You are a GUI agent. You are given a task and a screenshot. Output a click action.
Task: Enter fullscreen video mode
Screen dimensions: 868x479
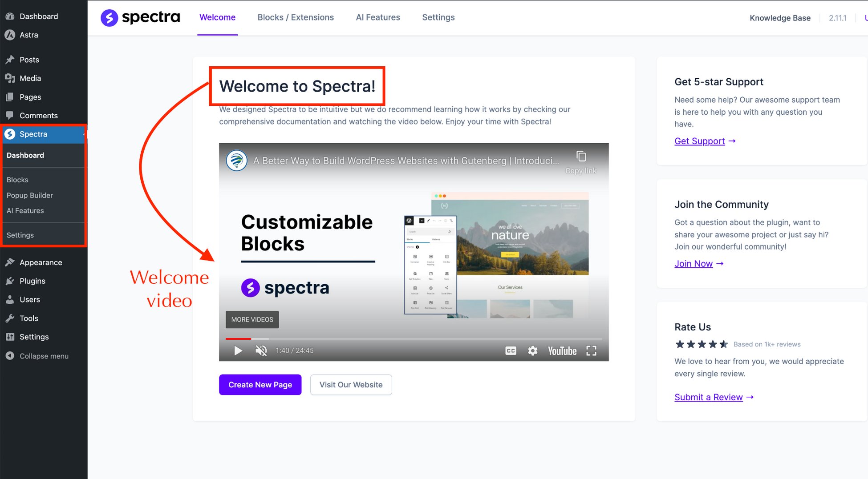pyautogui.click(x=591, y=351)
